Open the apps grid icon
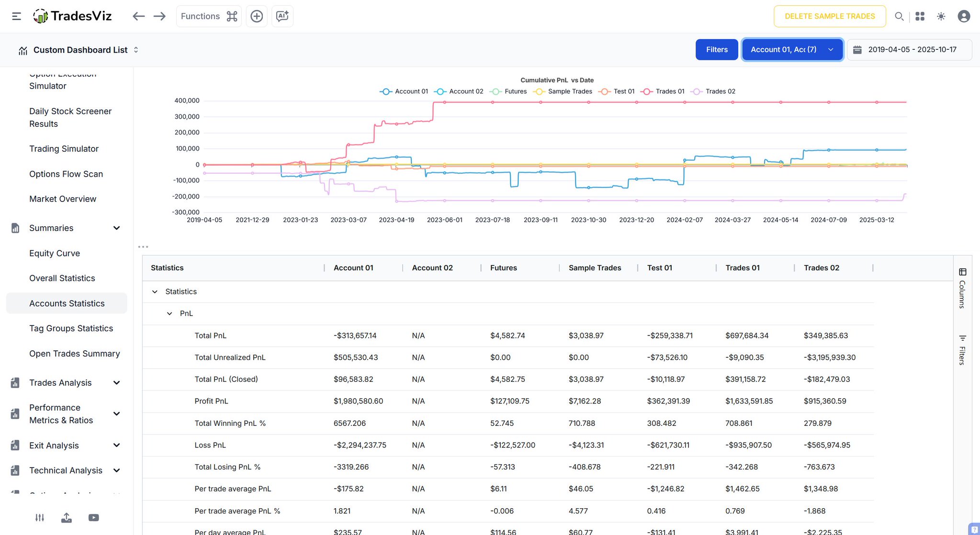980x535 pixels. 920,16
